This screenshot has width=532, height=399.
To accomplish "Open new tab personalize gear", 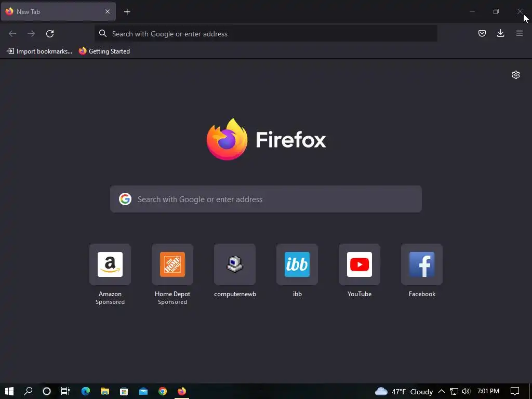I will pyautogui.click(x=516, y=75).
